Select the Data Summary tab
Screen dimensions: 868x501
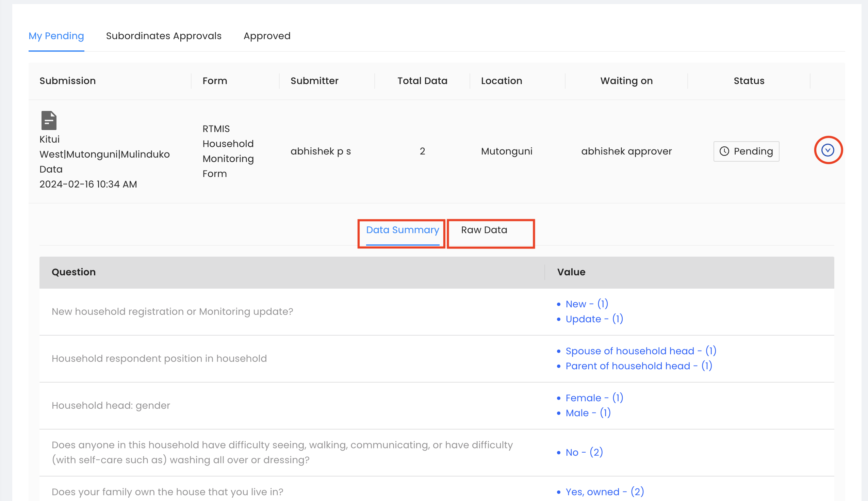tap(403, 230)
